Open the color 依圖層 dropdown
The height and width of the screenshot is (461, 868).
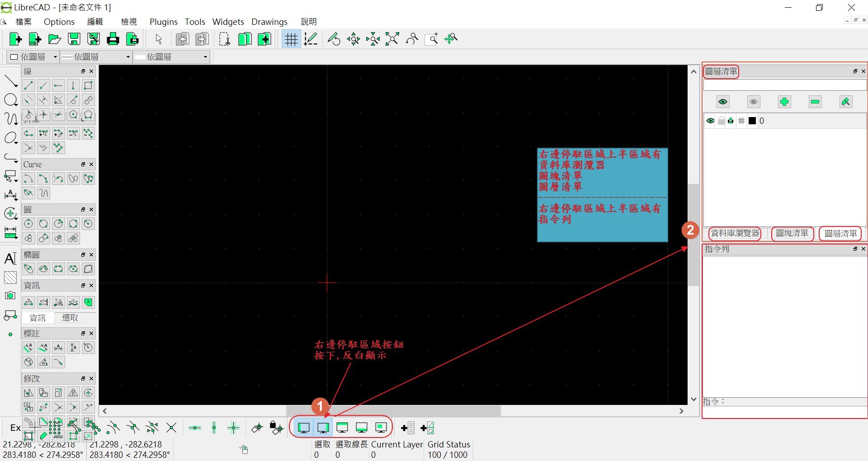34,57
